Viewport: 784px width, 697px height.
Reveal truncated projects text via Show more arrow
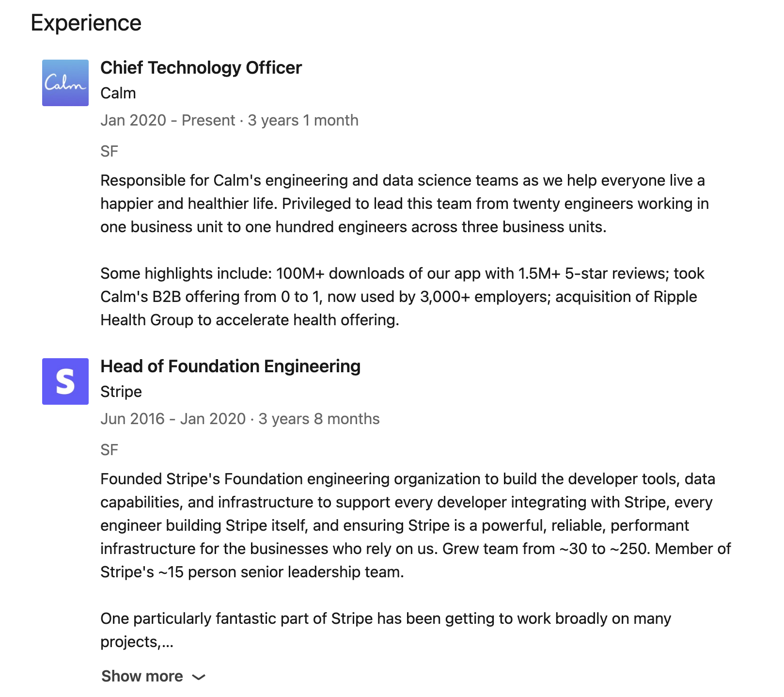[x=199, y=677]
